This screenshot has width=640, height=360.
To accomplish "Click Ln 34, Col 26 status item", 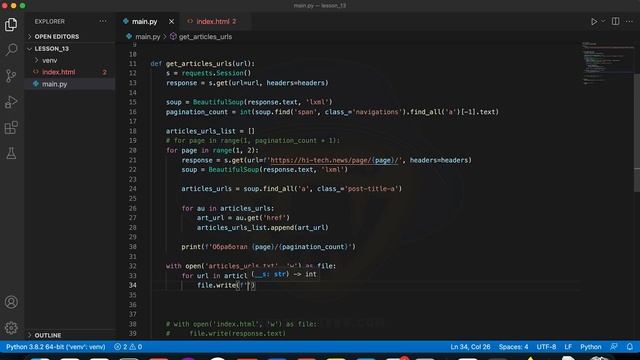I will click(470, 347).
